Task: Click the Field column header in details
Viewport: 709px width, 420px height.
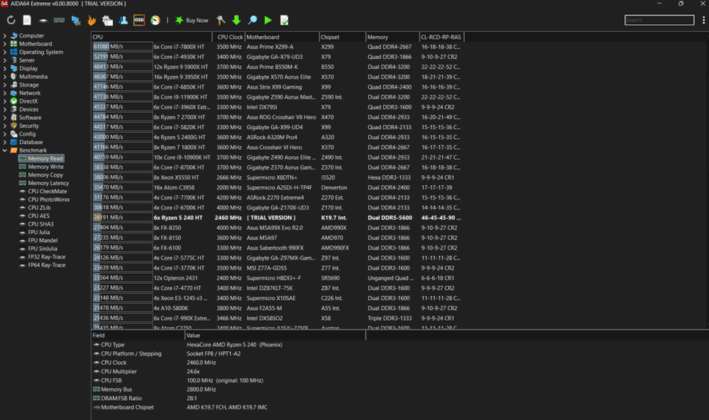Action: point(138,335)
